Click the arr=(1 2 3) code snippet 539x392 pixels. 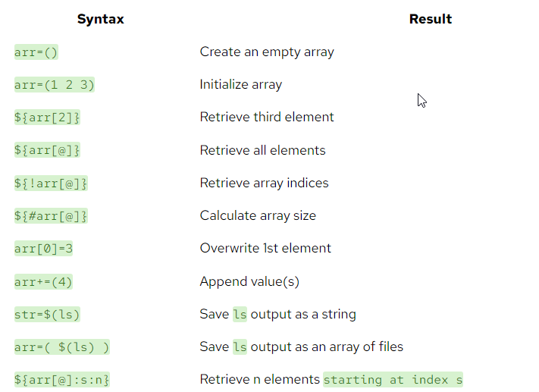[55, 85]
